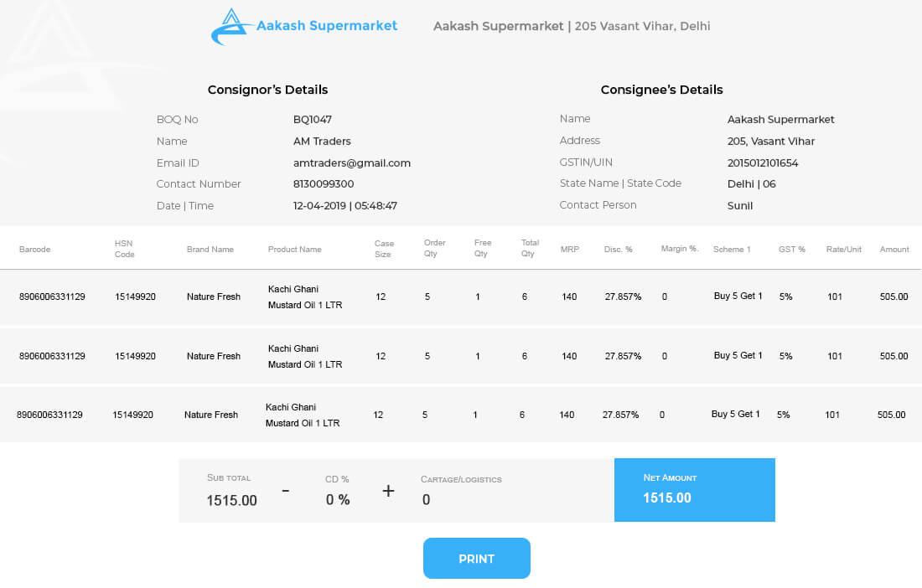Click the Email ID label
Image resolution: width=922 pixels, height=588 pixels.
(x=178, y=163)
